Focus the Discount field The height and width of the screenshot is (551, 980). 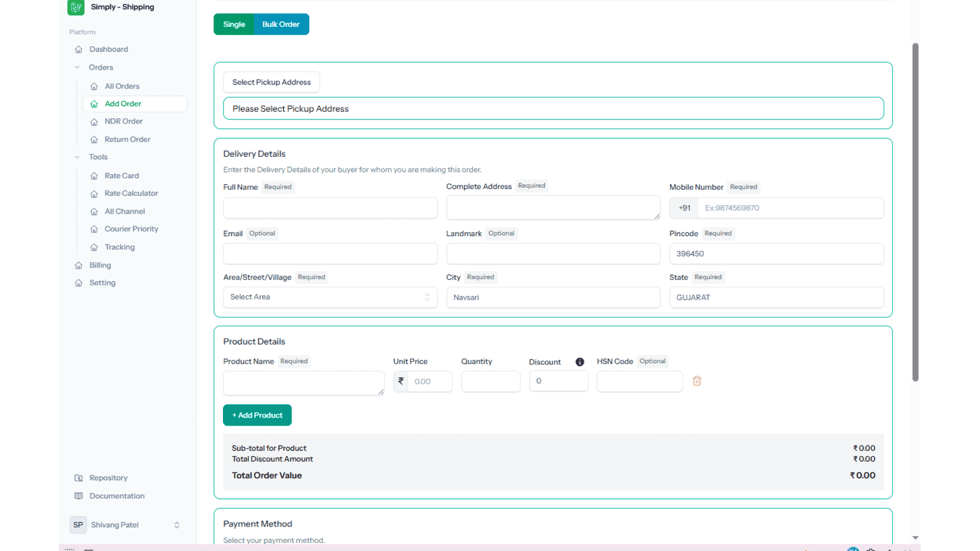559,381
